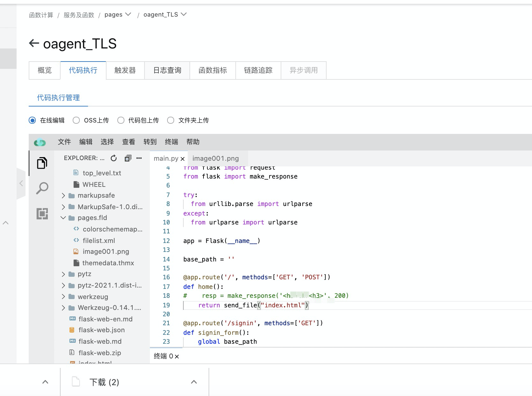Close the main.py editor tab
The width and height of the screenshot is (532, 396).
182,159
